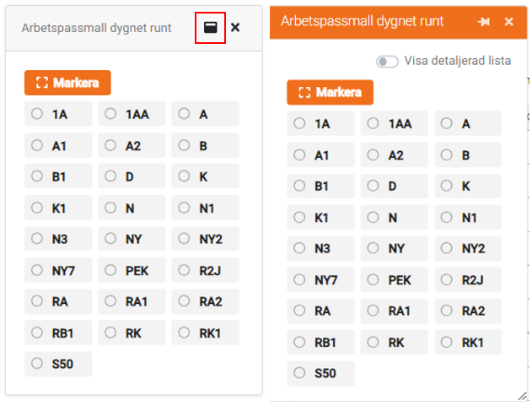Choose NY2 option in orange-header panel
The width and height of the screenshot is (532, 406).
coord(447,249)
